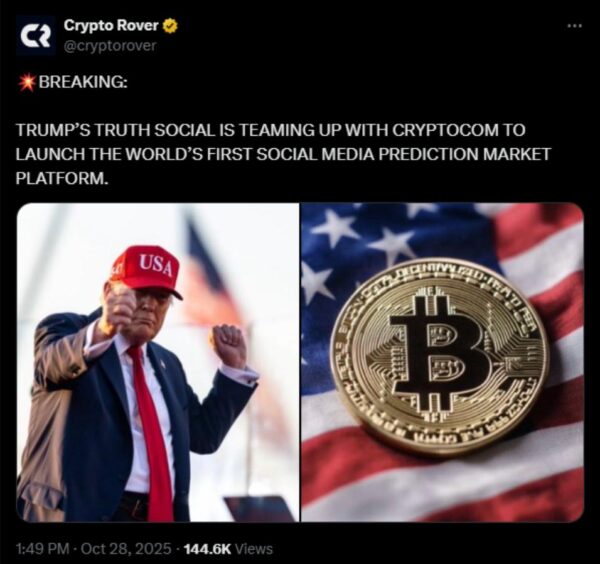Open the @cryptorover handle link
Screen dimensions: 600x564
pos(110,46)
